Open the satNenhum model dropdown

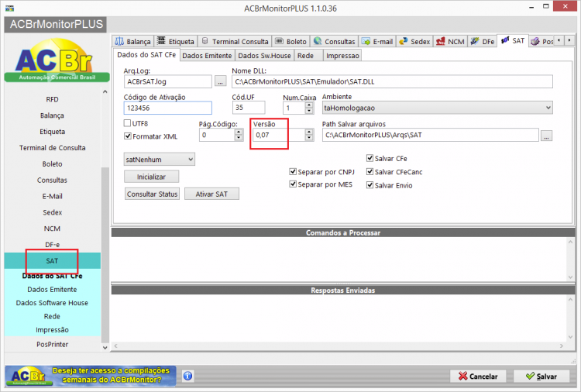[x=159, y=160]
